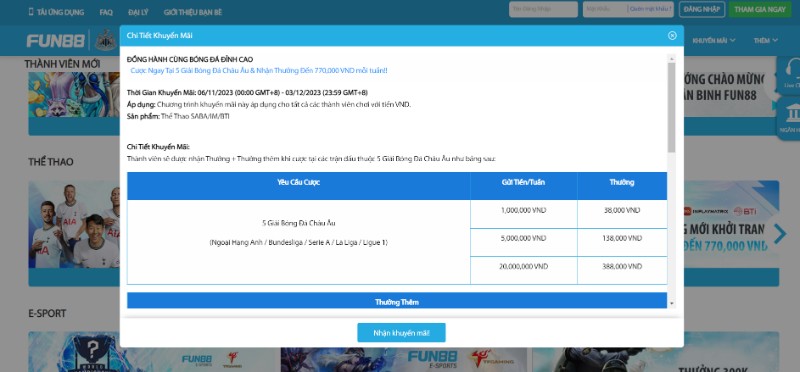Click the username login input field
This screenshot has height=372, width=800.
pyautogui.click(x=543, y=9)
